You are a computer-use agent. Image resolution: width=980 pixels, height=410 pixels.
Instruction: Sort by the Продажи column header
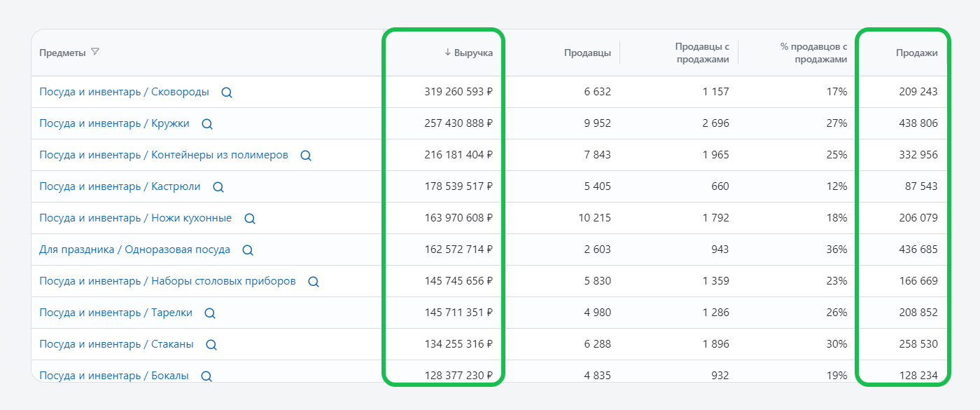click(916, 53)
